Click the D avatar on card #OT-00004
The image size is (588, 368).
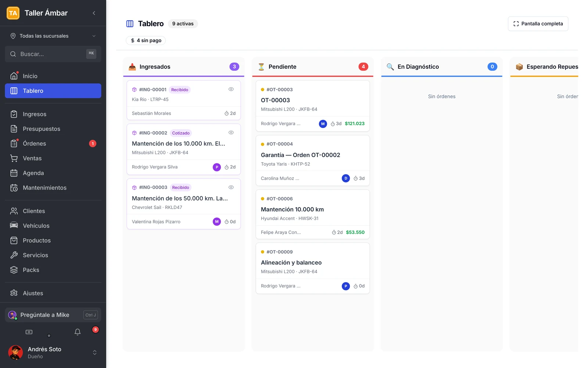pos(346,178)
